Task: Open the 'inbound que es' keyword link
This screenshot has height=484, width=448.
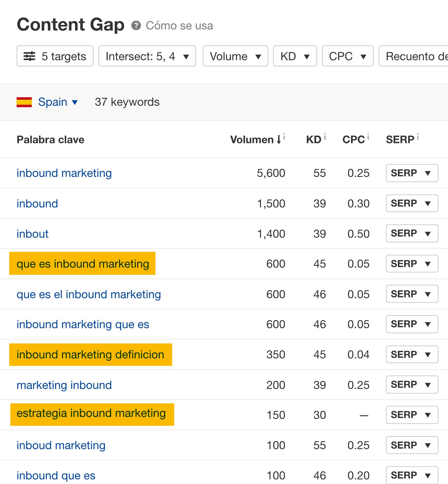Action: [56, 475]
